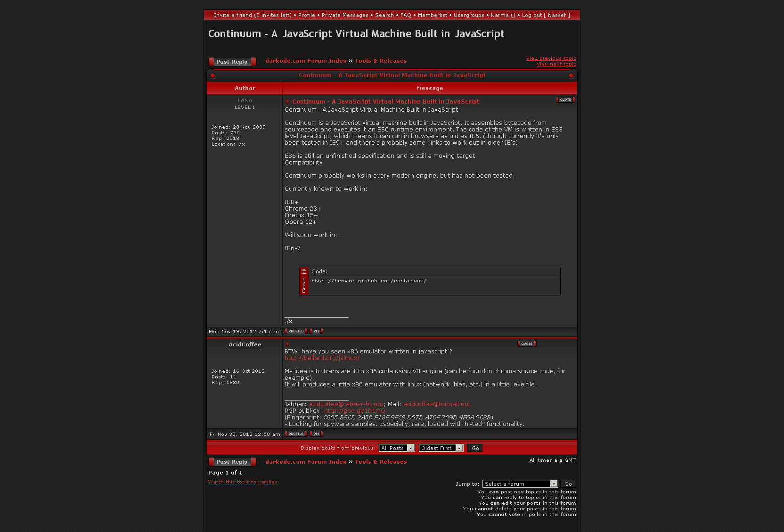Click Go next to Jump to forum
The width and height of the screenshot is (784, 532).
[x=568, y=484]
